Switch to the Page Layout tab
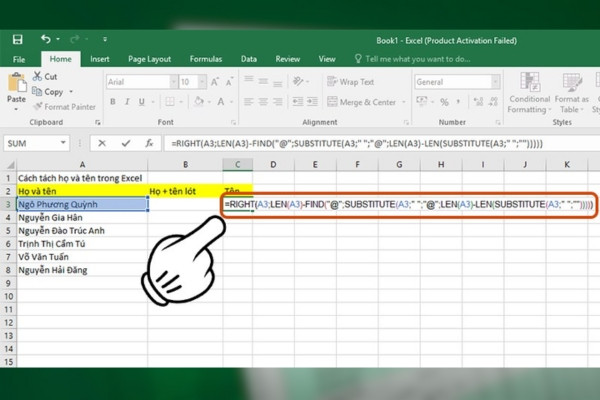 click(x=149, y=59)
